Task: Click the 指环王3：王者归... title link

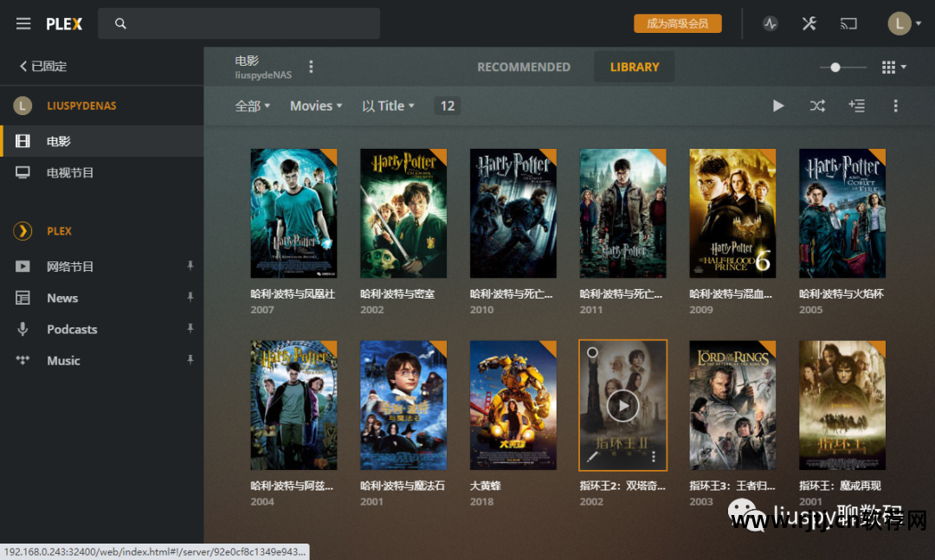Action: point(732,486)
